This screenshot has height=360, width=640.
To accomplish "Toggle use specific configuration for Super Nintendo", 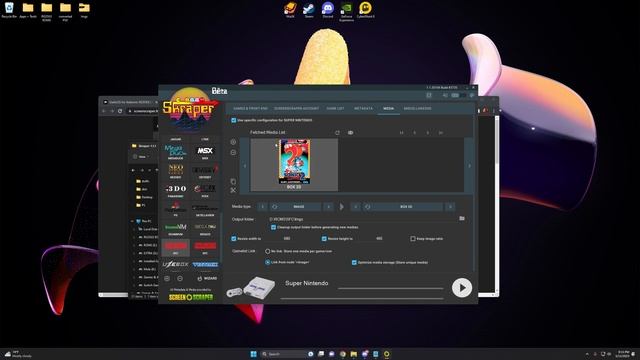I will 233,120.
